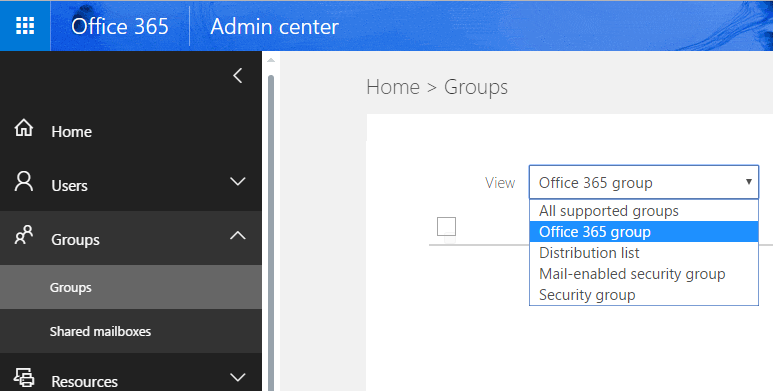Open Shared mailboxes in sidebar

pyautogui.click(x=131, y=331)
